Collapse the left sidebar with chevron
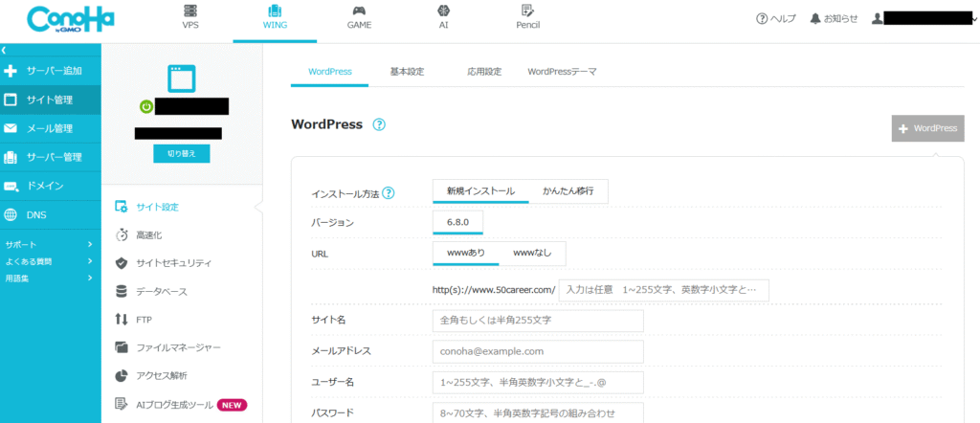Viewport: 980px width, 423px height. click(x=5, y=48)
